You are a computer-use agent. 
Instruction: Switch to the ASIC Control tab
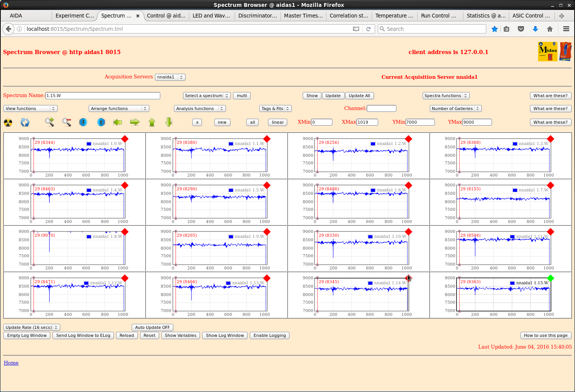click(x=531, y=16)
